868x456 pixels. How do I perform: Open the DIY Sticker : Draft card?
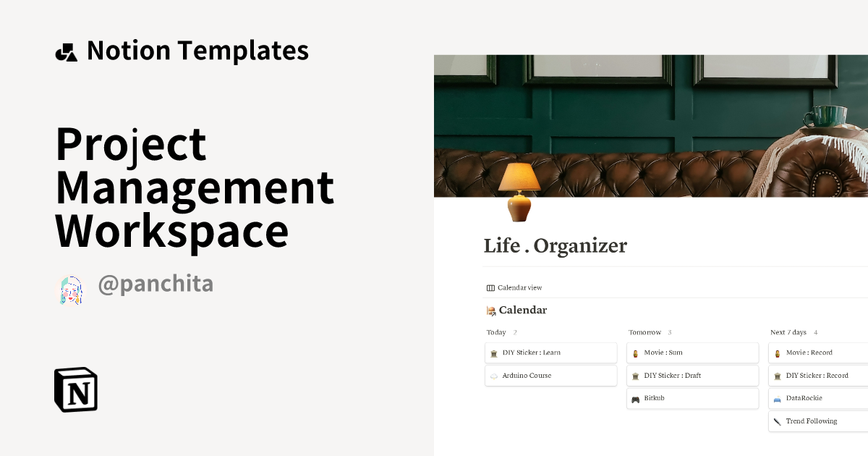[673, 375]
